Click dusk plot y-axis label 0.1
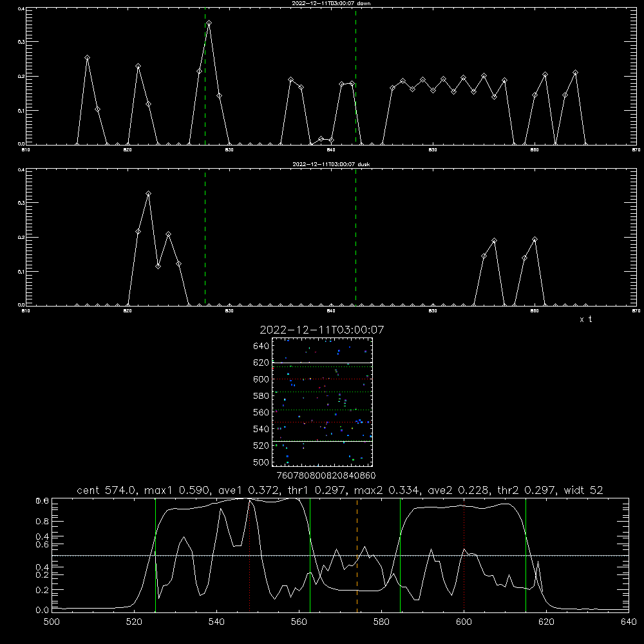The height and width of the screenshot is (644, 644). coord(21,272)
